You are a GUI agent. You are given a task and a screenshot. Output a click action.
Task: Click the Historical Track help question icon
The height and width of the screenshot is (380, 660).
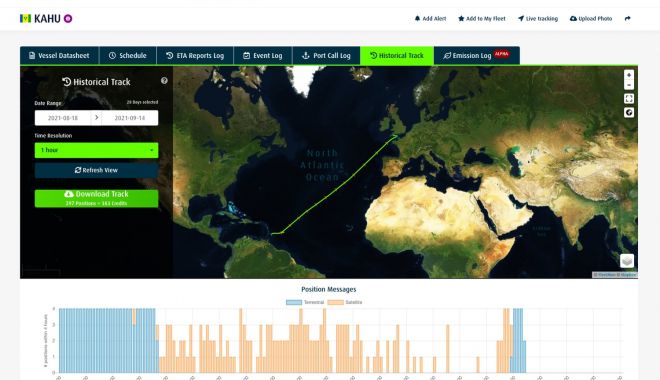[x=164, y=80]
